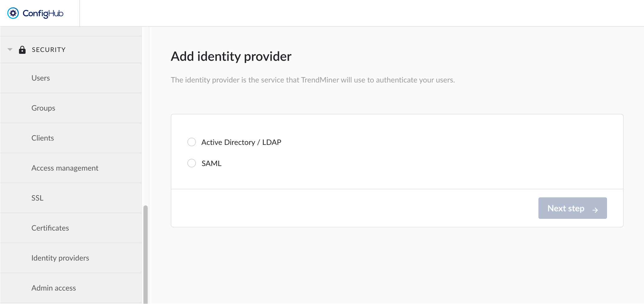Screen dimensions: 644x304
Task: Select the Active Directory / LDAP option
Action: coord(192,142)
